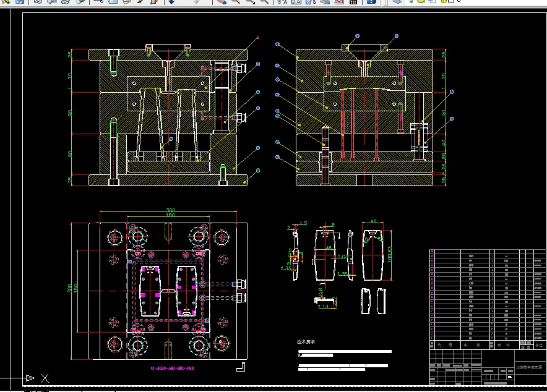
Task: Open the QuickCalc calculator grid icon
Action: pyautogui.click(x=353, y=2)
